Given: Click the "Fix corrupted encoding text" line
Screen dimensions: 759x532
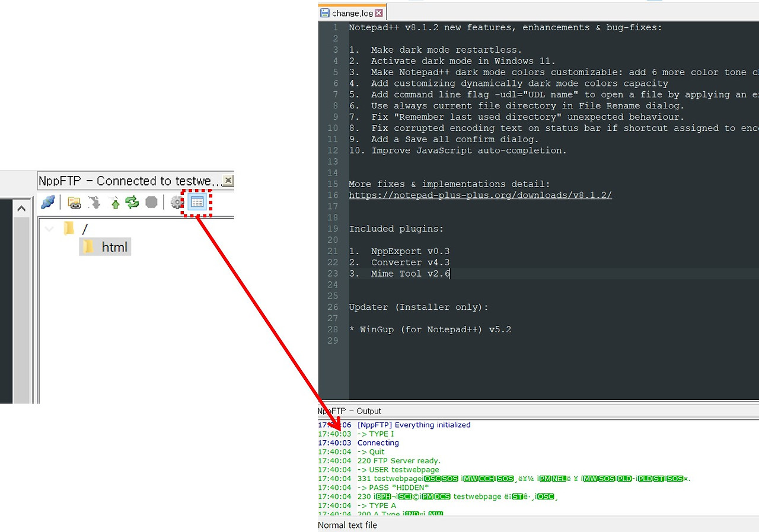Looking at the screenshot, I should click(x=554, y=129).
